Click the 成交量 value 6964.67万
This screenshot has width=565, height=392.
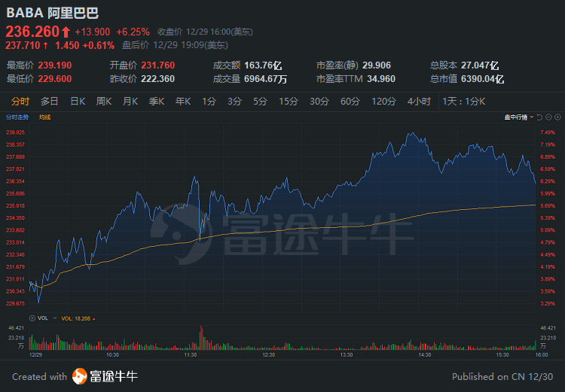[x=266, y=79]
